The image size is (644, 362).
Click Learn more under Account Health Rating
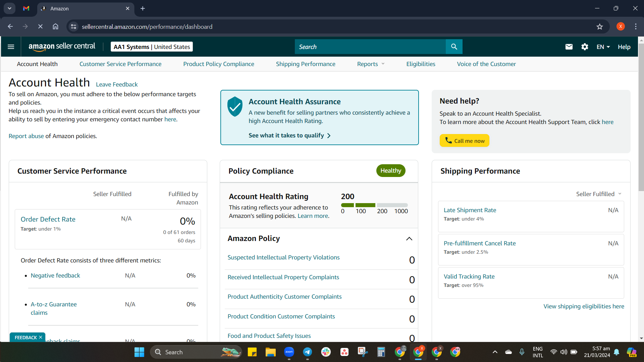coord(313,216)
